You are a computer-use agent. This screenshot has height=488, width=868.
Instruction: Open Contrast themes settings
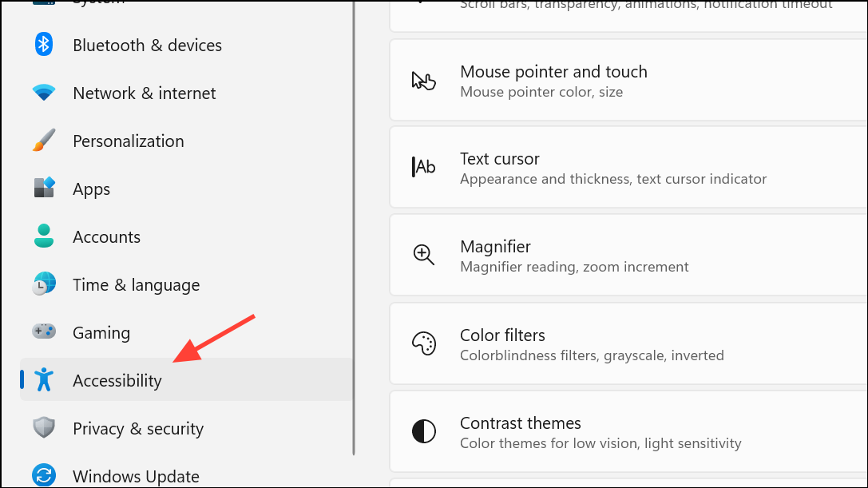coord(629,431)
